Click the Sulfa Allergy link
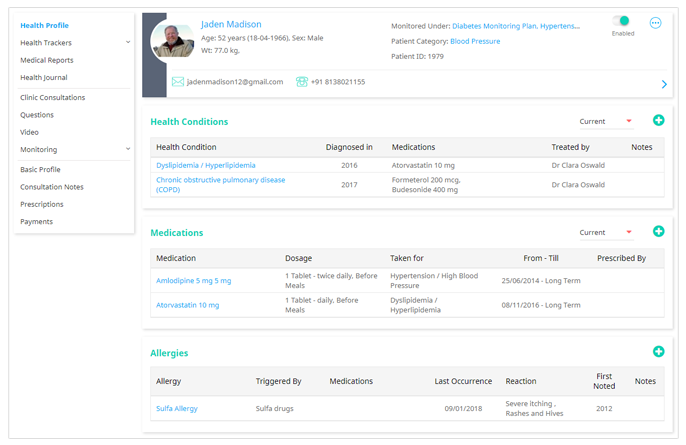This screenshot has width=686, height=445. click(177, 408)
